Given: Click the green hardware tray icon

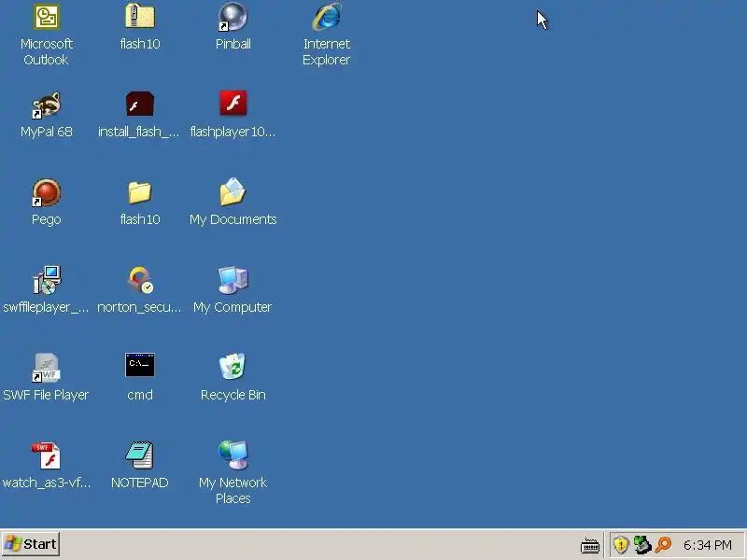Looking at the screenshot, I should (x=642, y=544).
